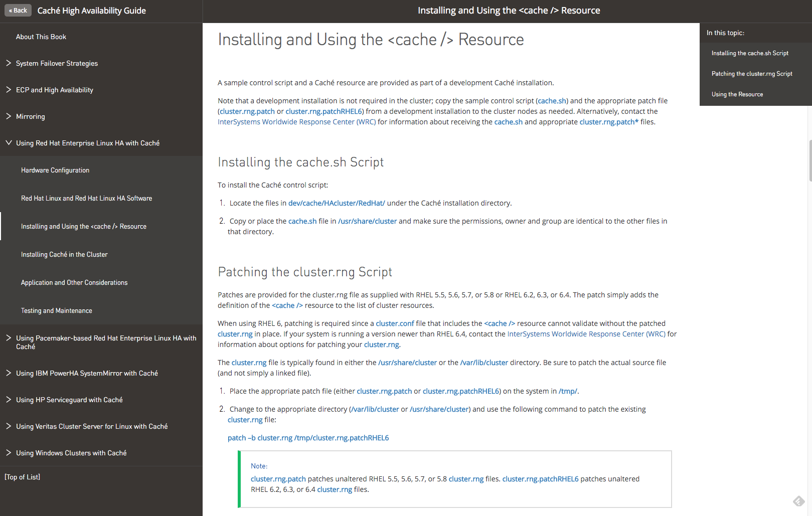Click the patch -b cluster.rng command text
Screen dimensions: 812x516
click(x=308, y=438)
